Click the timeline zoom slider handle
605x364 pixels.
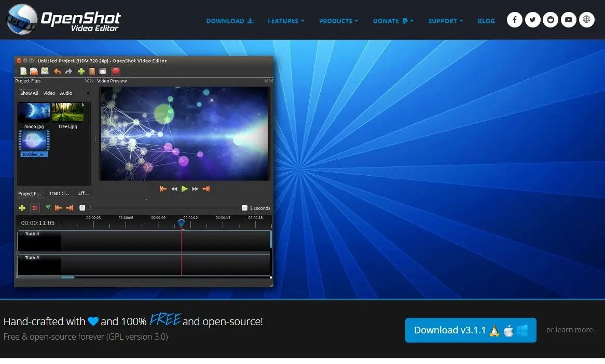(x=91, y=208)
